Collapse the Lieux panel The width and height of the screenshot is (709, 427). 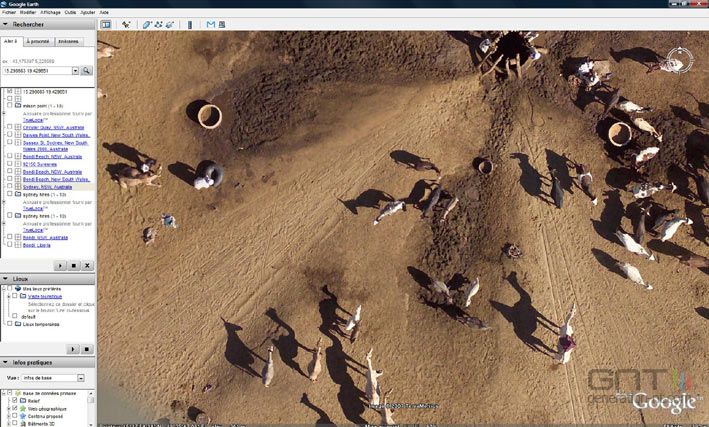point(5,279)
